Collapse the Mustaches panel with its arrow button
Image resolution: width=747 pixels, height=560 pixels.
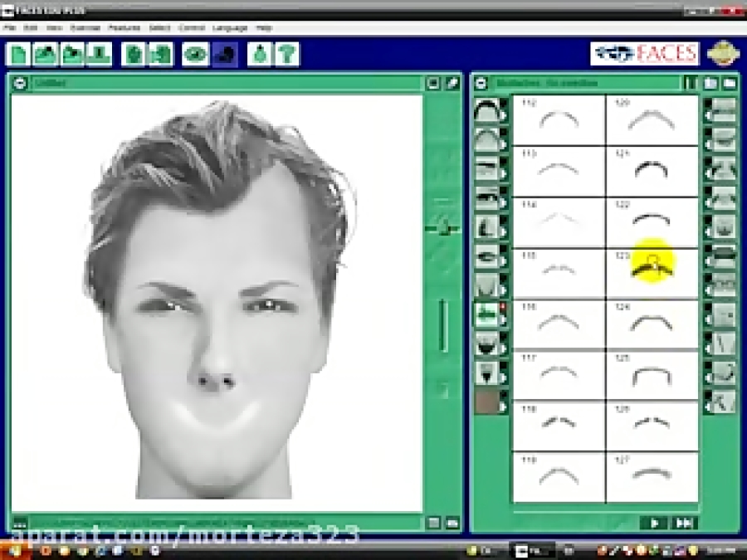coord(480,83)
